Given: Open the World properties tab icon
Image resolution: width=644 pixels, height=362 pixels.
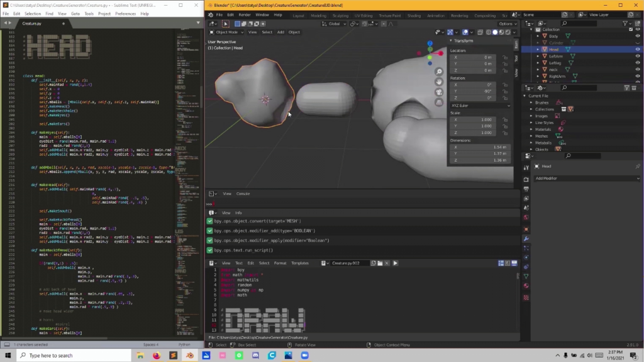Looking at the screenshot, I should 526,217.
